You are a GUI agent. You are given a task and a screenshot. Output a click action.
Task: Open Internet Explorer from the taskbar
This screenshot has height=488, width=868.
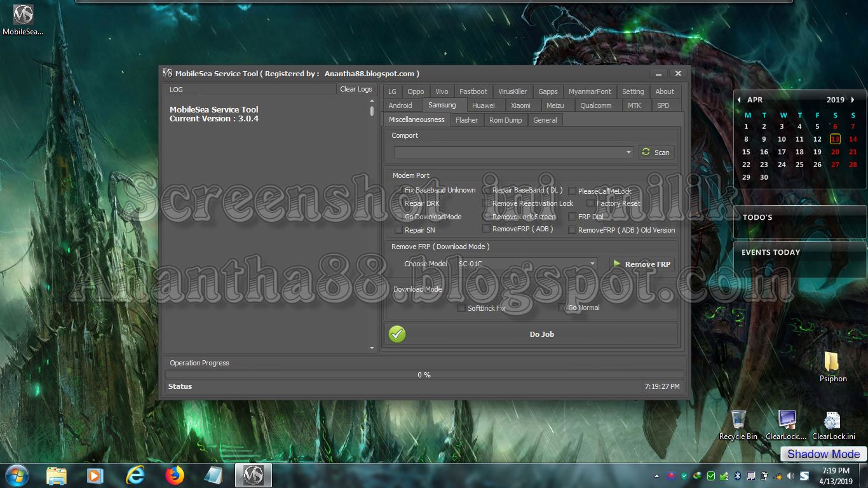click(x=135, y=475)
